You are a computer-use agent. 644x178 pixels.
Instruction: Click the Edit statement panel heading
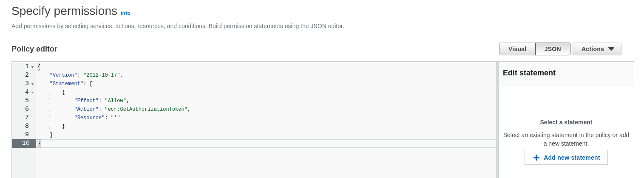[529, 73]
